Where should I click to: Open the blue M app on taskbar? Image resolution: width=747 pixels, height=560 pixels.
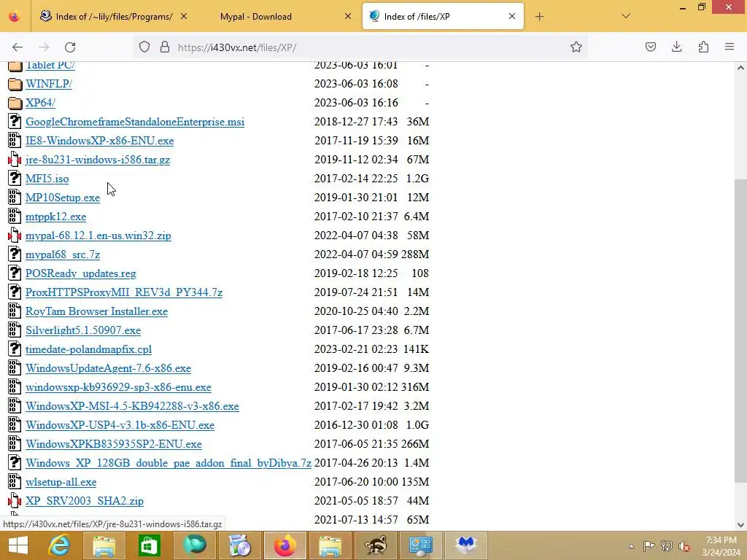pos(466,545)
